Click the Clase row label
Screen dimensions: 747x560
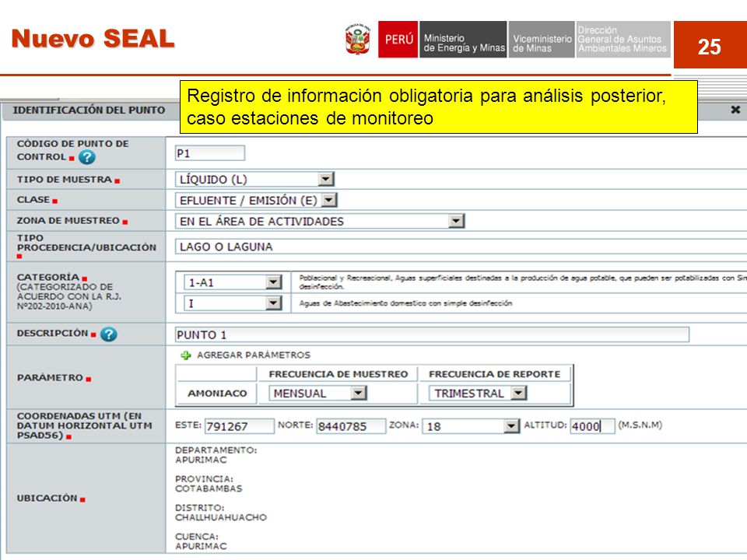click(x=33, y=200)
